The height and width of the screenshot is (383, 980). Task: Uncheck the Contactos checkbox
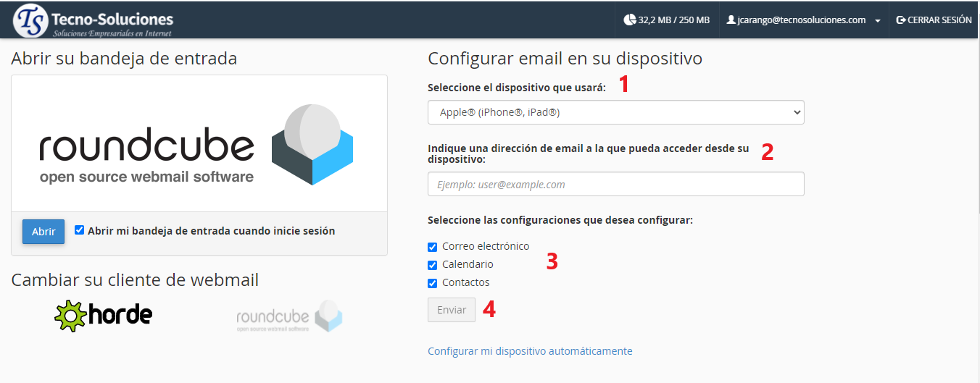click(x=433, y=283)
